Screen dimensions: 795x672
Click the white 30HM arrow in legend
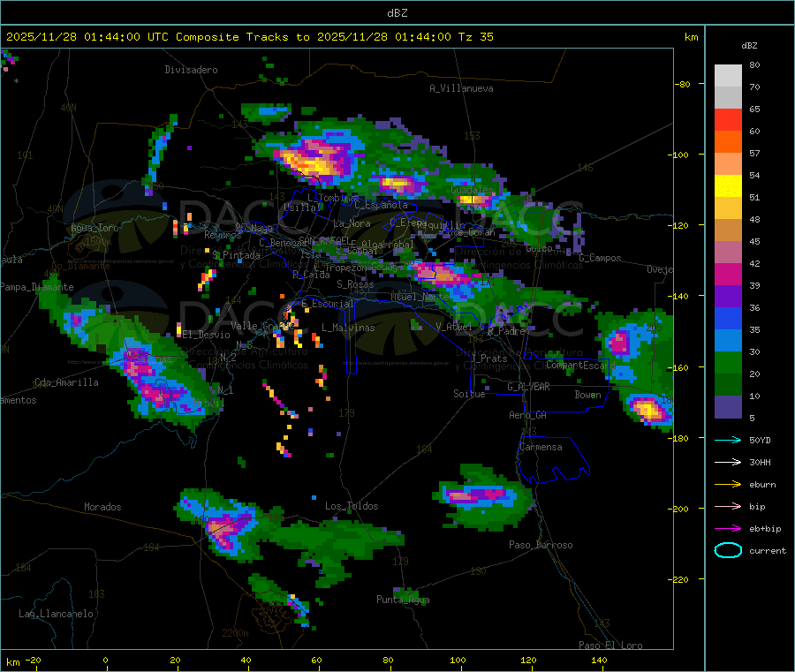coord(728,462)
